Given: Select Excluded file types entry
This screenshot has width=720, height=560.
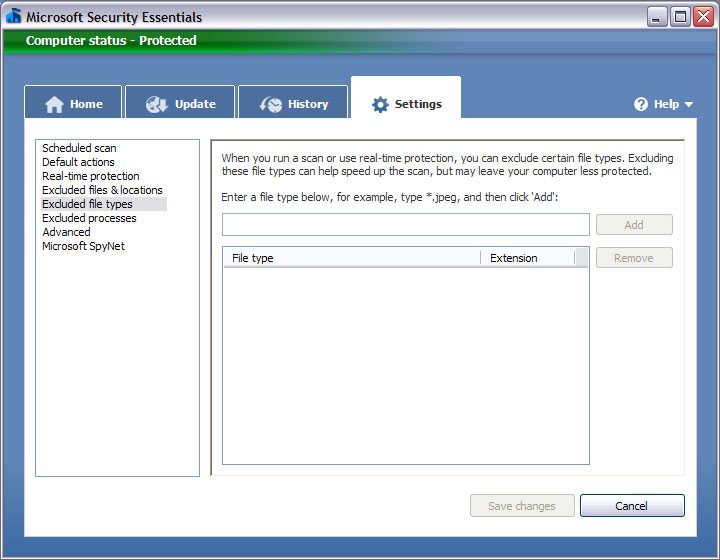Looking at the screenshot, I should coord(104,204).
